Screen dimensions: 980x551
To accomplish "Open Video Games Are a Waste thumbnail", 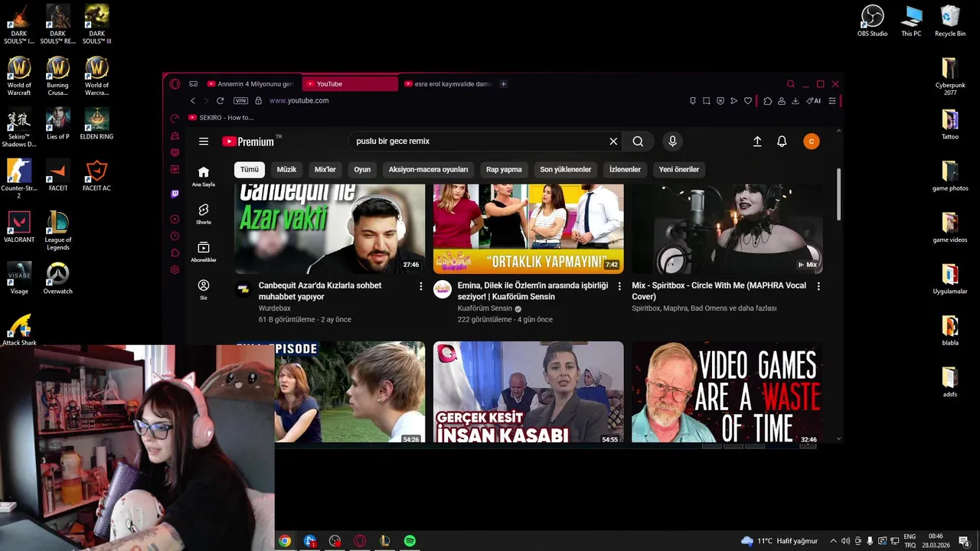I will click(727, 392).
